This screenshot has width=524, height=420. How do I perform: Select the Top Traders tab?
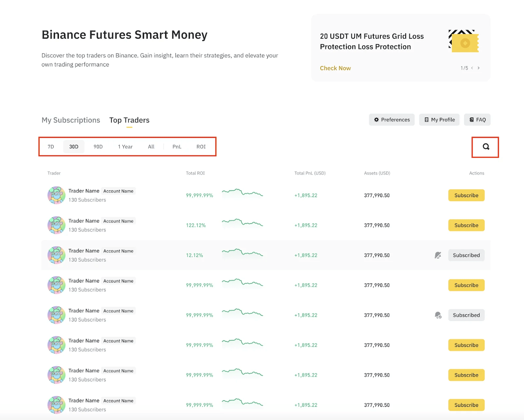[129, 120]
